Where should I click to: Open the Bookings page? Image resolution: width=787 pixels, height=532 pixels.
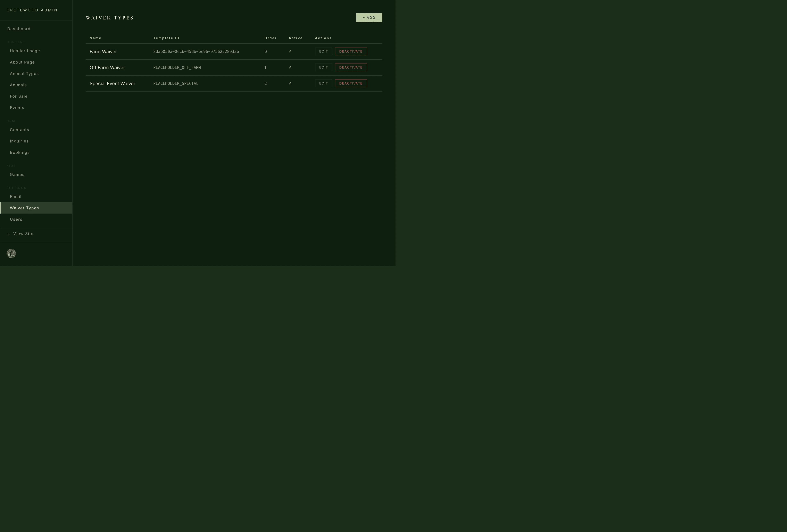pos(20,152)
